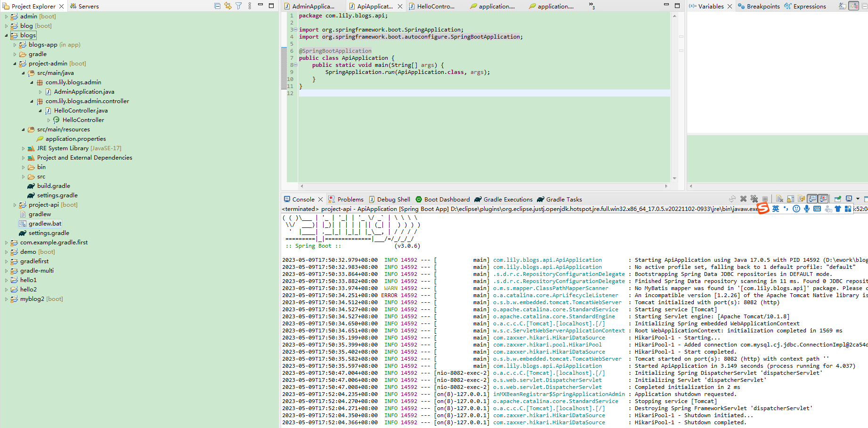Click Console icon on Console tab
This screenshot has height=428, width=868.
pos(287,199)
